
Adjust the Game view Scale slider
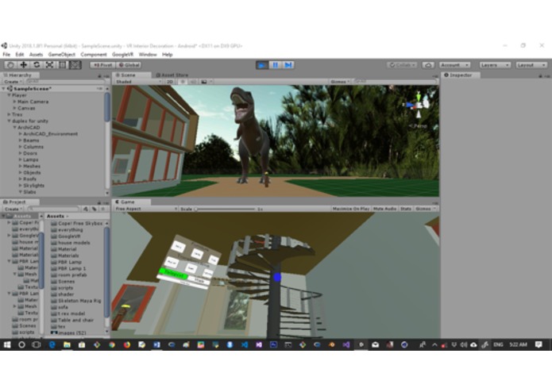(x=225, y=209)
